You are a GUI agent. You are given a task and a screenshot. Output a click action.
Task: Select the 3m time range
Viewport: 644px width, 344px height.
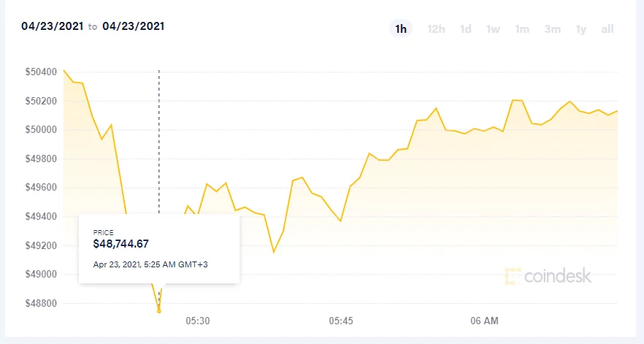coord(552,28)
